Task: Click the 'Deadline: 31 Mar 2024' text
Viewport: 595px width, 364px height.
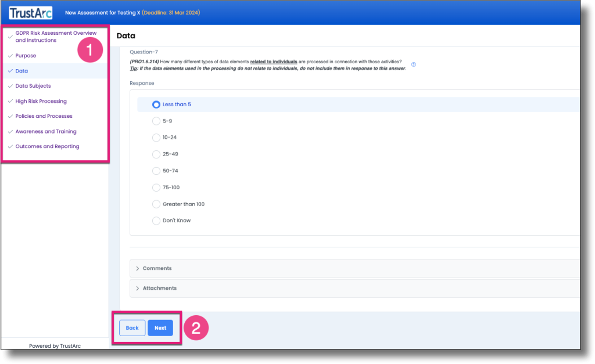Action: pos(171,13)
